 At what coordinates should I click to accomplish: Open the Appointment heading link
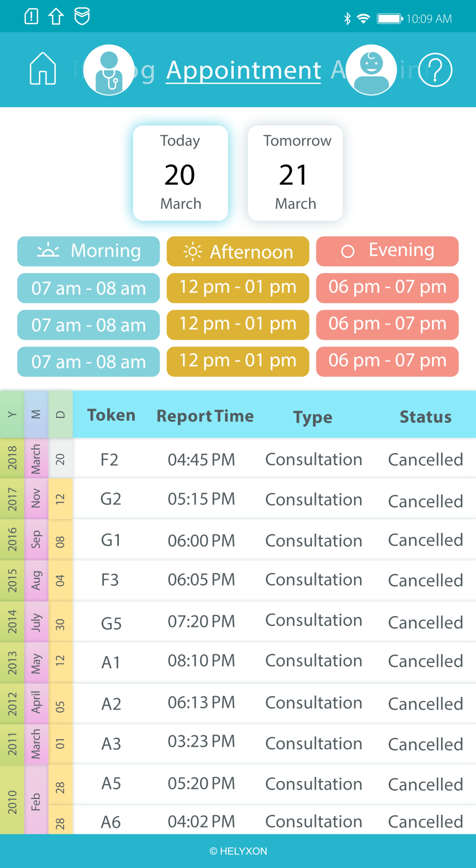click(243, 70)
